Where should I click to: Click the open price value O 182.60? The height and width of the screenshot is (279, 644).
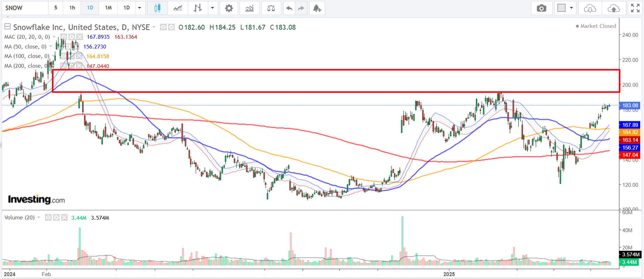click(192, 27)
